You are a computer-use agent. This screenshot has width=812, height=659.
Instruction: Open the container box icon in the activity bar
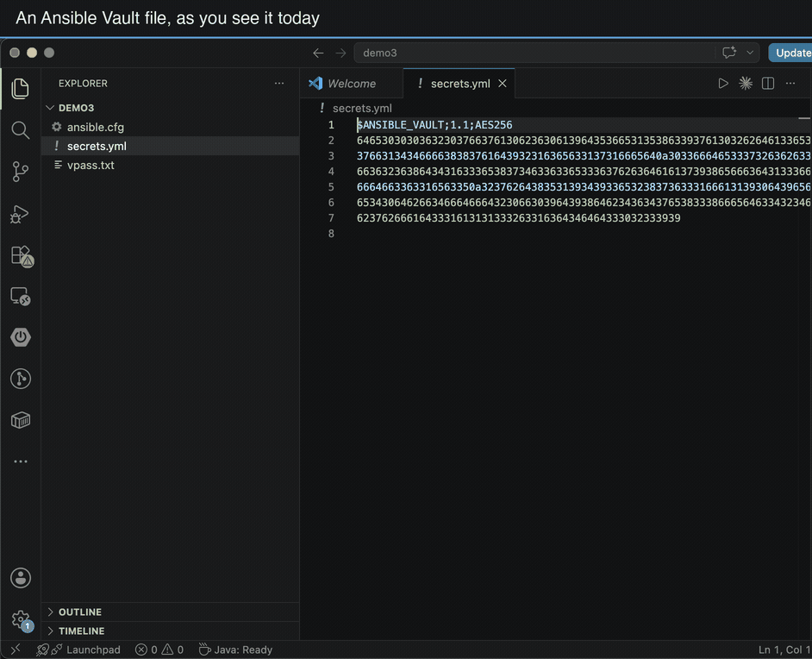(x=21, y=420)
